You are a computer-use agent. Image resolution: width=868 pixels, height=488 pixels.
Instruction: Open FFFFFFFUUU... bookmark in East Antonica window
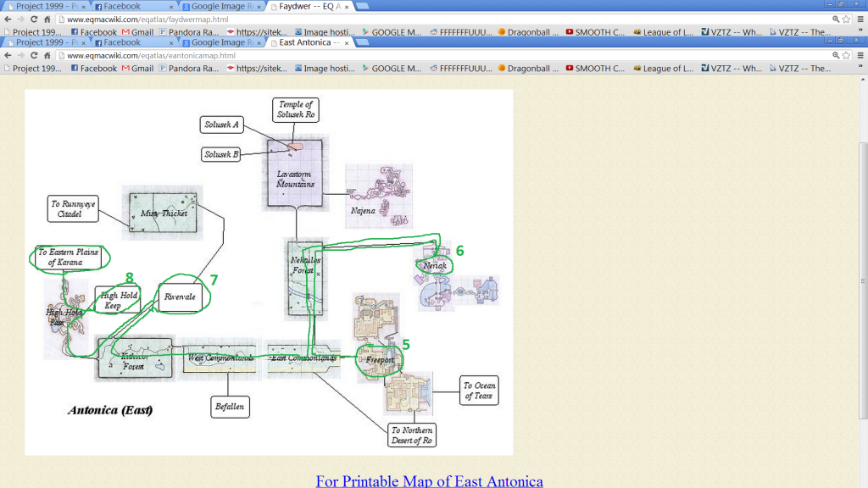click(x=460, y=69)
